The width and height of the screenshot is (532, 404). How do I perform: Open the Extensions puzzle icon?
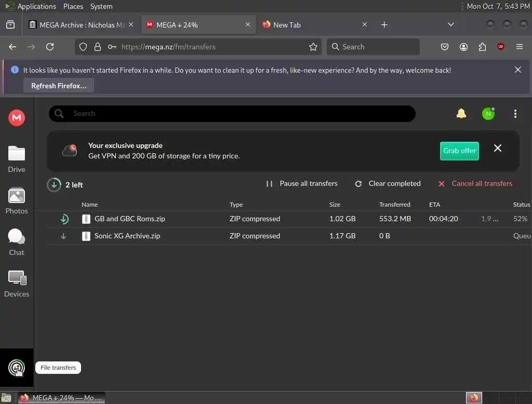click(x=482, y=47)
